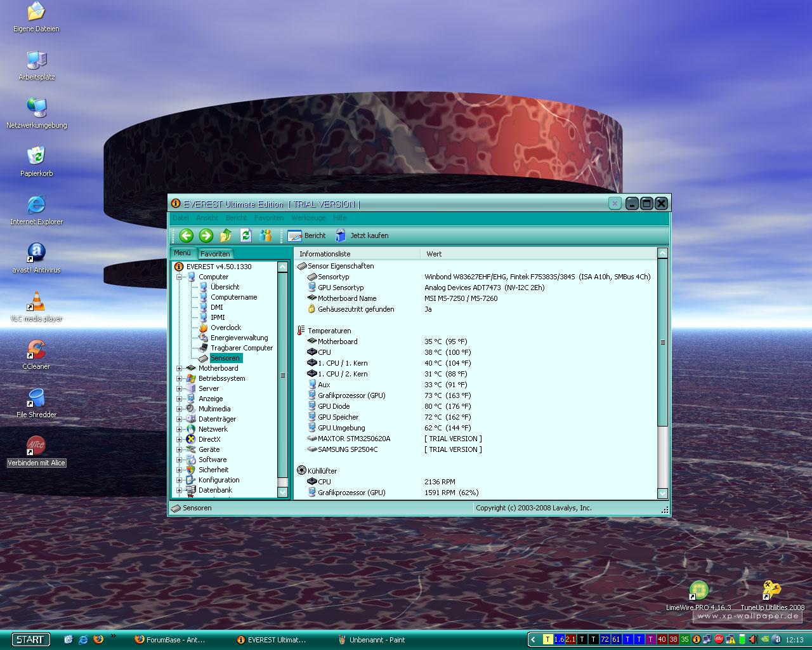Expand the Motherboard tree node

tap(179, 368)
